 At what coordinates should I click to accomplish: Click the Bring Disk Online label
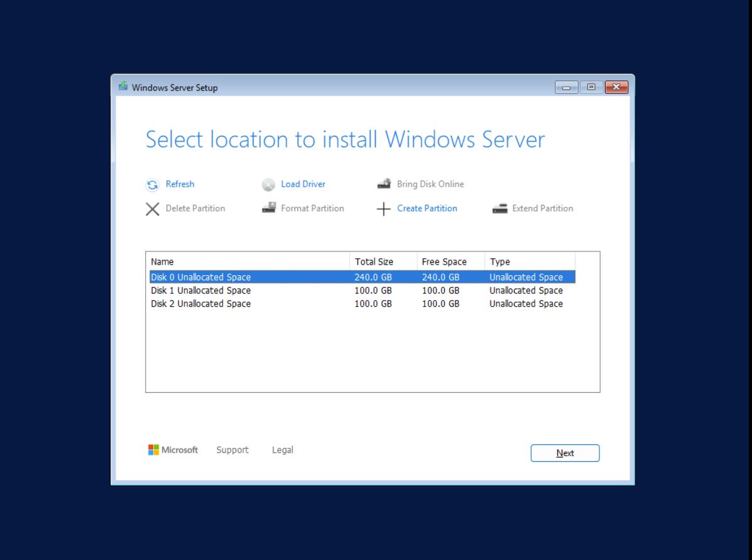click(x=430, y=184)
